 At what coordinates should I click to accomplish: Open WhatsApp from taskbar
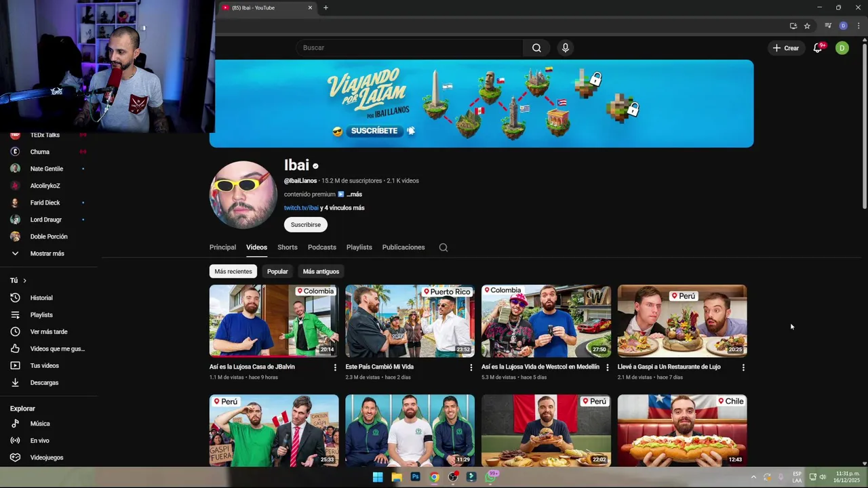coord(490,477)
